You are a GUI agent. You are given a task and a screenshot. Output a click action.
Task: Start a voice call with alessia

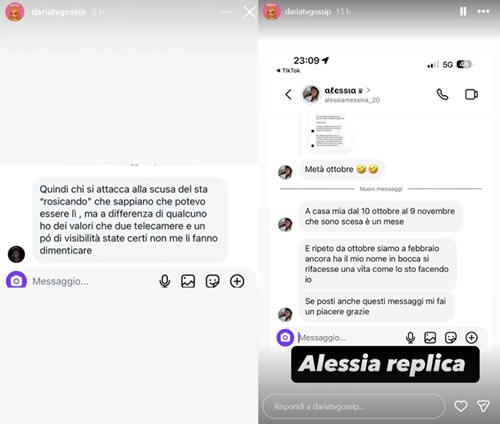442,94
